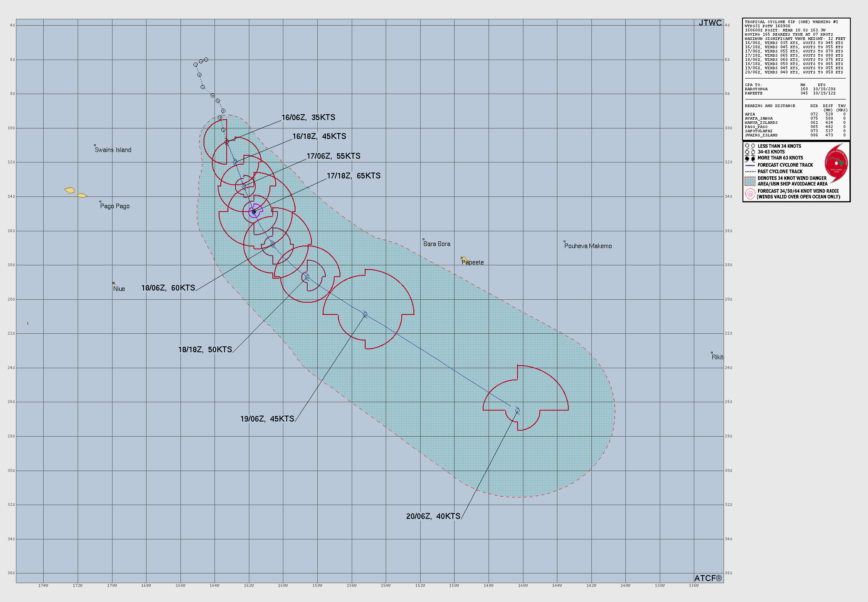Click the Swains Island location marker
Image resolution: width=868 pixels, height=602 pixels.
[95, 145]
